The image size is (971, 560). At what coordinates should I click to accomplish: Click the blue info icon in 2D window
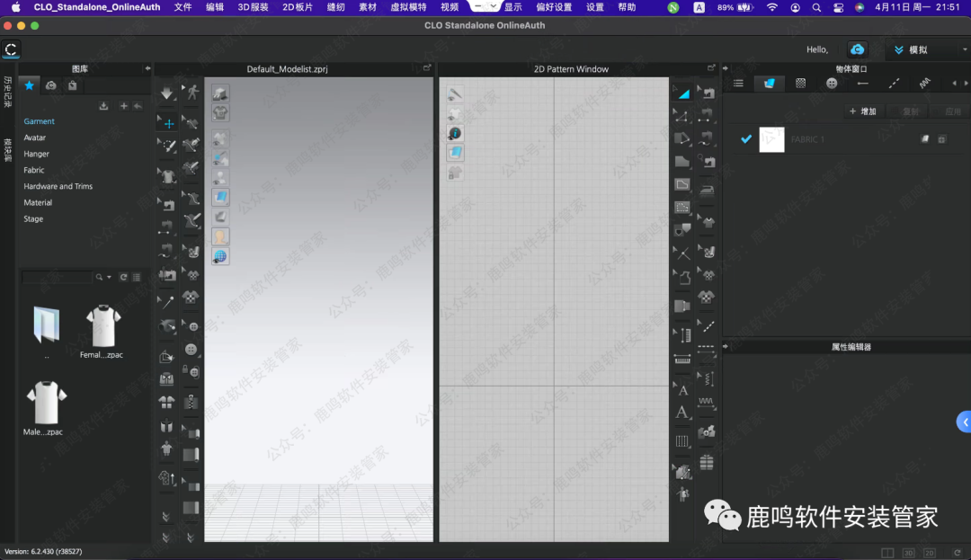[x=456, y=133]
